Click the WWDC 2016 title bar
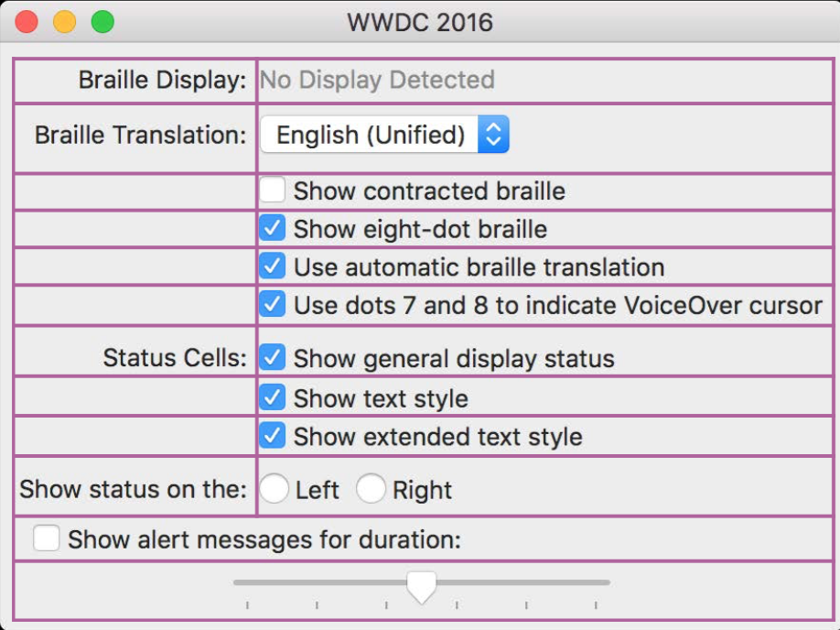Screen dimensions: 840x630 (420, 22)
